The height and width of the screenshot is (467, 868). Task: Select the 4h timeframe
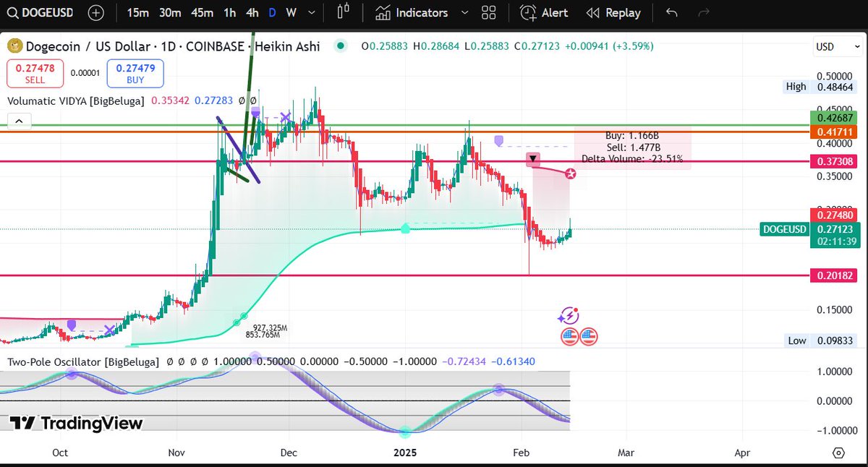tap(252, 13)
